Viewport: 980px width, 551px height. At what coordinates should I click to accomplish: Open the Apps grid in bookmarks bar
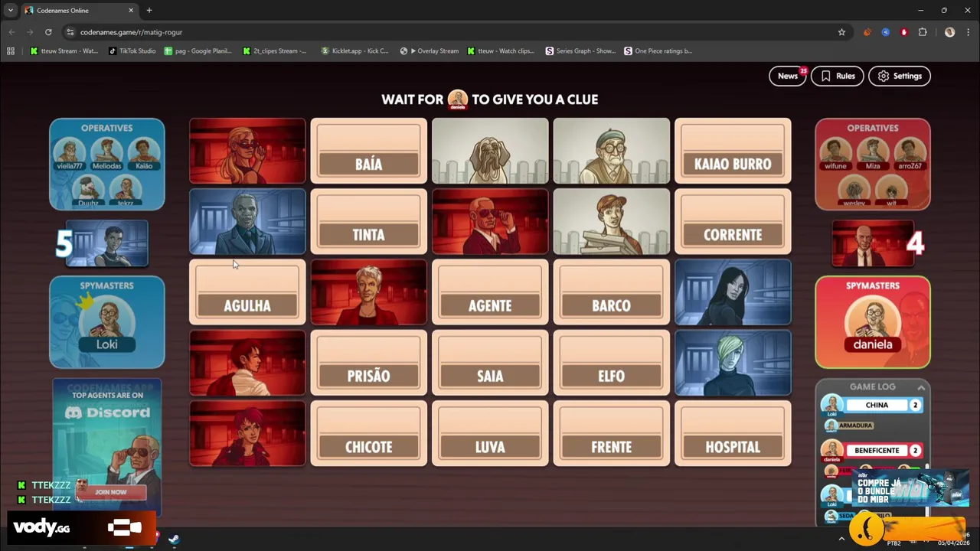11,51
